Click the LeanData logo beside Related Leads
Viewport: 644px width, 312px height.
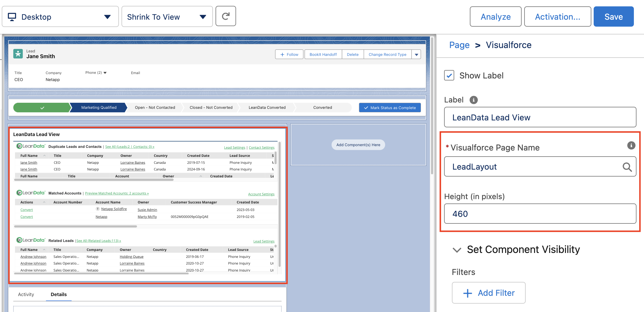coord(31,240)
